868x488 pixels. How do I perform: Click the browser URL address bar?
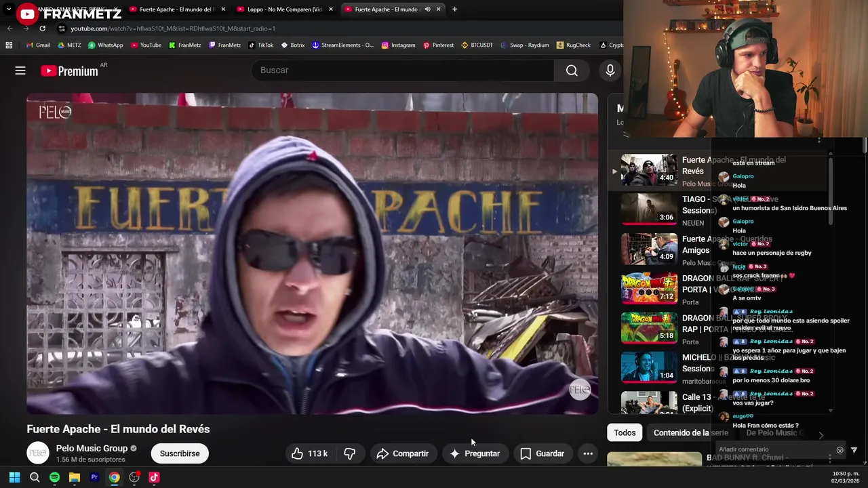click(x=339, y=28)
